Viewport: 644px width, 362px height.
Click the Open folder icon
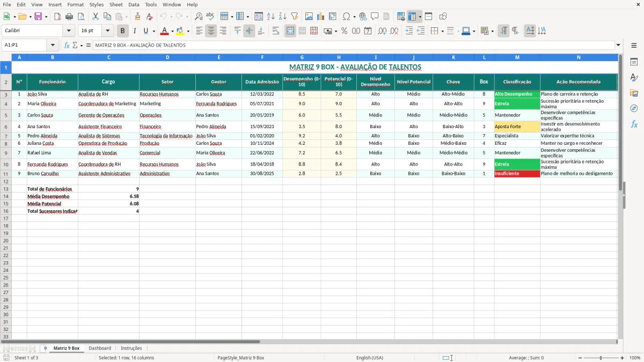click(x=22, y=17)
